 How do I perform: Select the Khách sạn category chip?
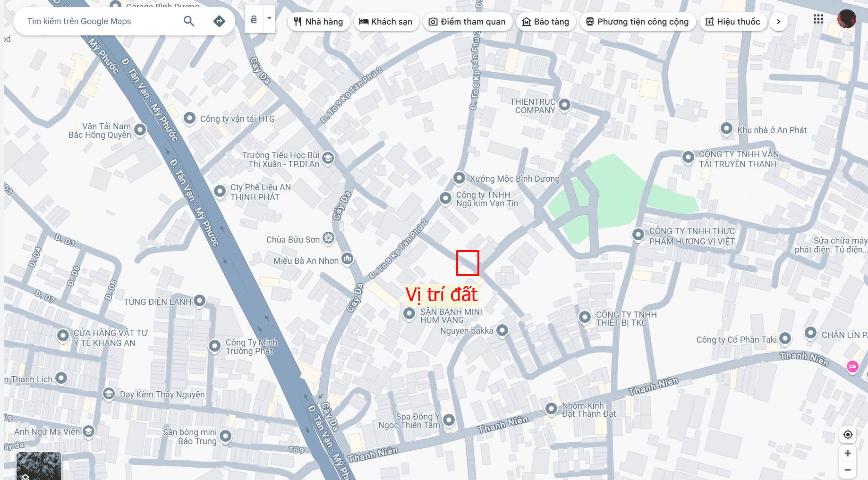(x=386, y=22)
